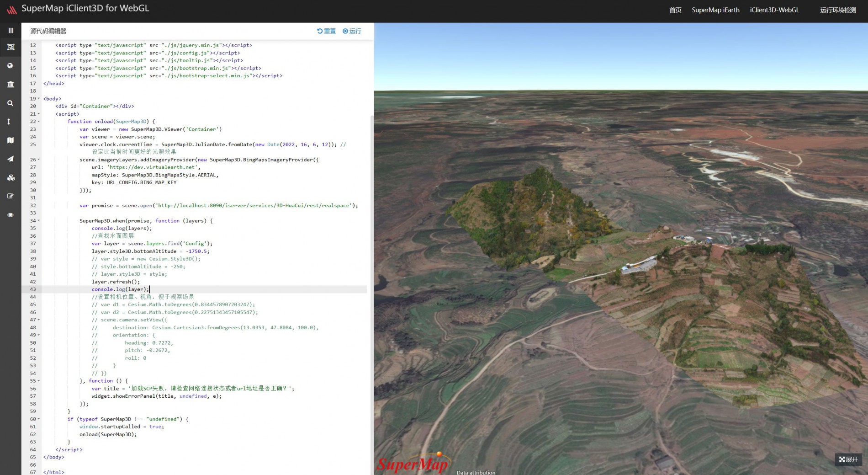Click the scene.layers.find('Config') line
Image resolution: width=868 pixels, height=475 pixels.
[x=152, y=244]
